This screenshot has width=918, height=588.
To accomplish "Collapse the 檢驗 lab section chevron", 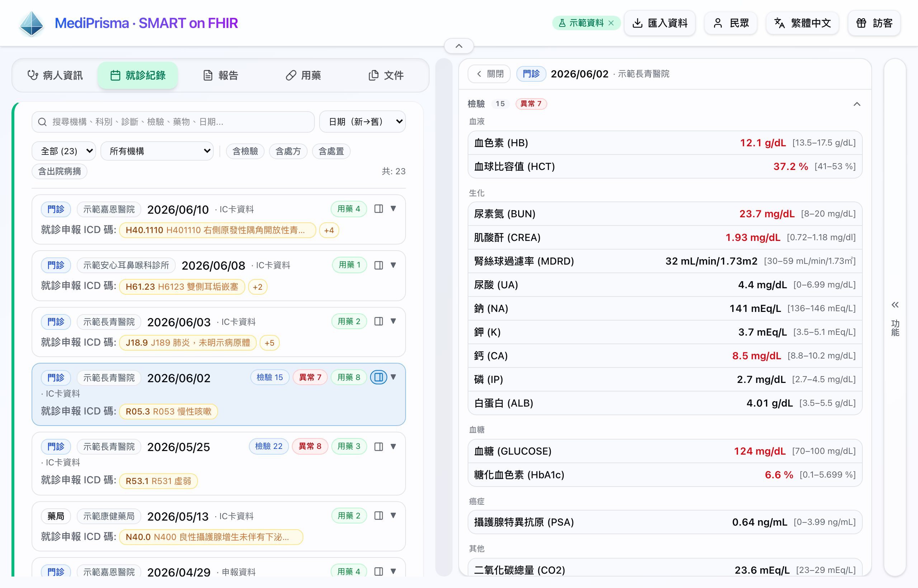I will tap(857, 104).
